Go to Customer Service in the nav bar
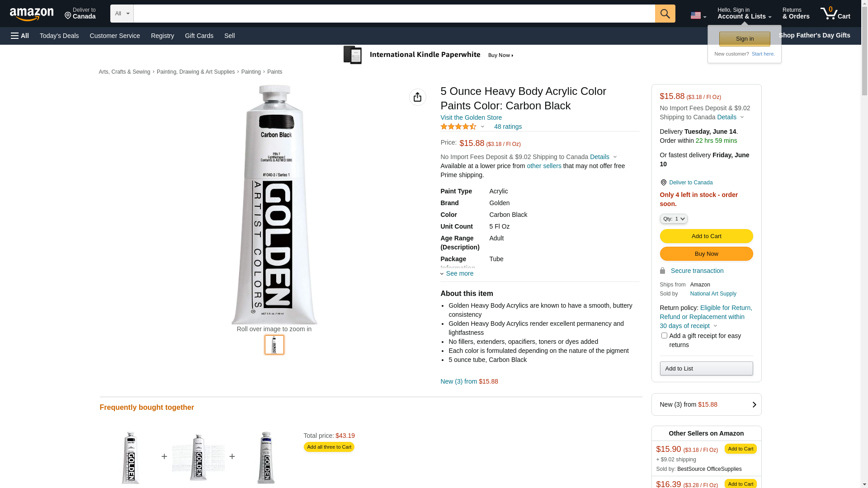Image resolution: width=868 pixels, height=488 pixels. pyautogui.click(x=115, y=36)
